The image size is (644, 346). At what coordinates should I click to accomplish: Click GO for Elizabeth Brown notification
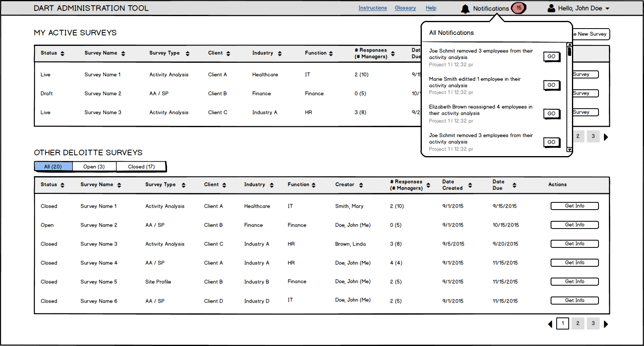(551, 114)
